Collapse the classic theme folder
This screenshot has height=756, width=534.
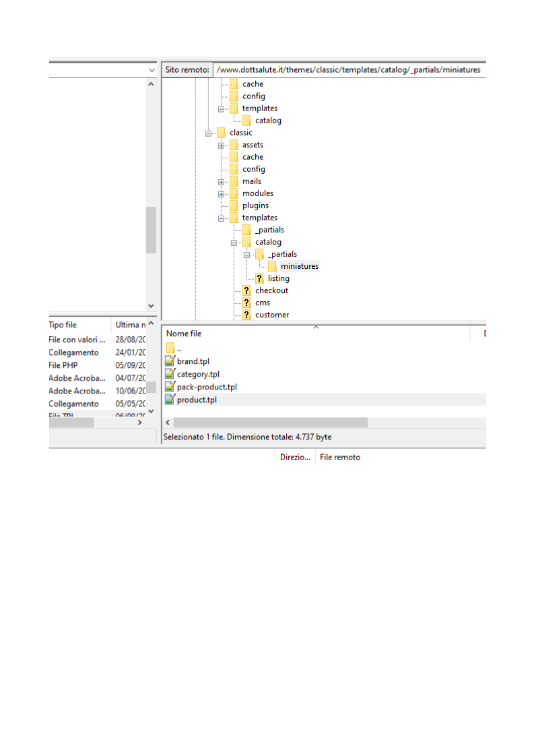pyautogui.click(x=208, y=133)
